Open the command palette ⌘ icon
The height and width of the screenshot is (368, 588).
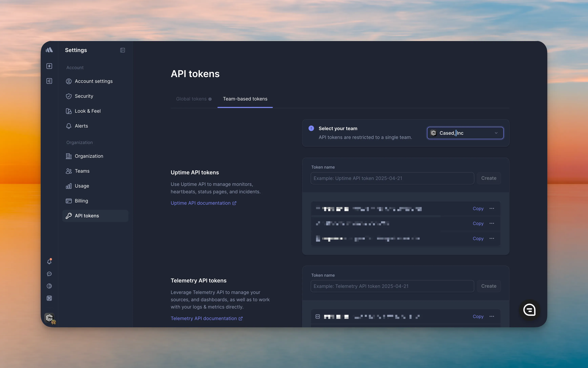coord(49,298)
